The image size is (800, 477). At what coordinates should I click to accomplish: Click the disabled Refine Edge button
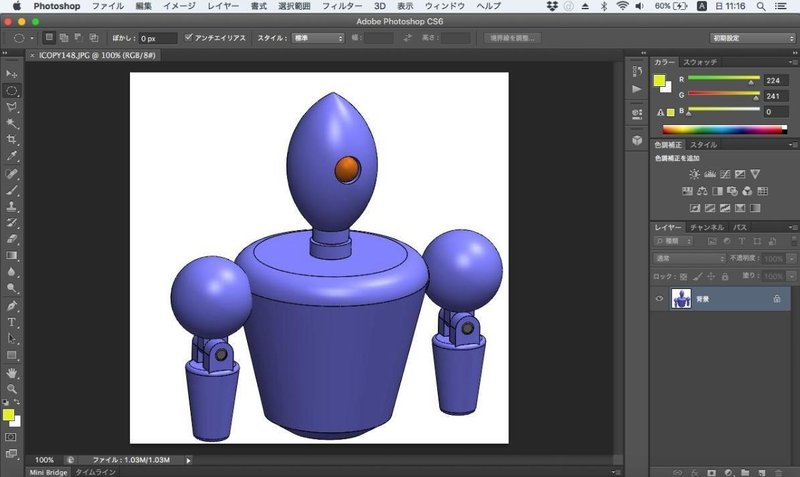point(512,38)
